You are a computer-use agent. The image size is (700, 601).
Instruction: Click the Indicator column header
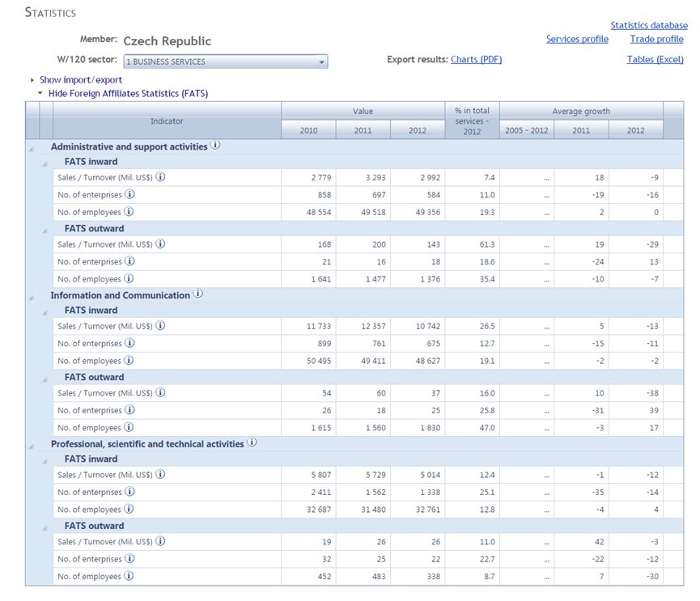point(167,121)
